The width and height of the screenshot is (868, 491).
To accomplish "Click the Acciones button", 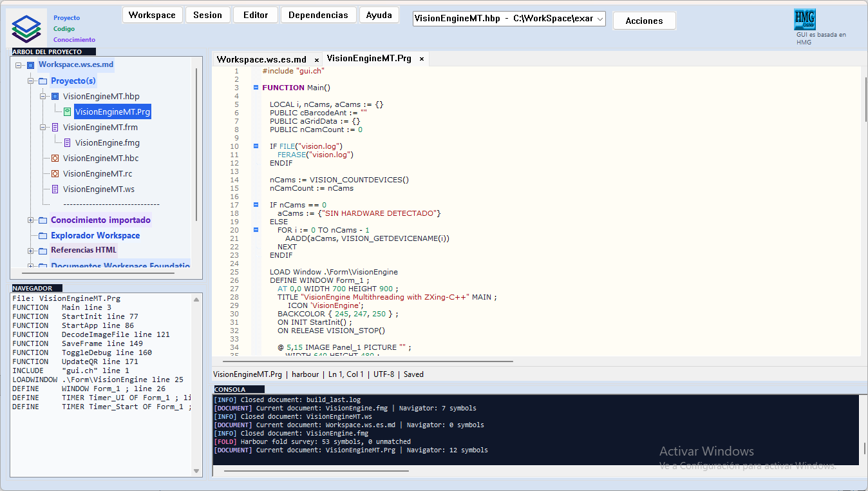I will (x=644, y=21).
